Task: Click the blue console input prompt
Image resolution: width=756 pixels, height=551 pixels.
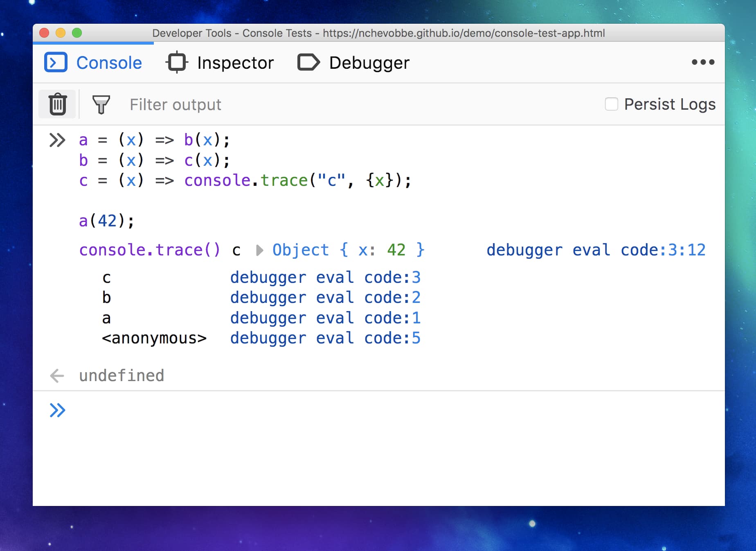Action: tap(57, 410)
